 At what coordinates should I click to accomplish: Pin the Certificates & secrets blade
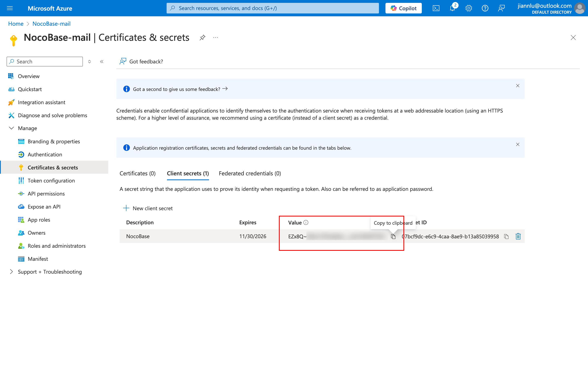202,38
